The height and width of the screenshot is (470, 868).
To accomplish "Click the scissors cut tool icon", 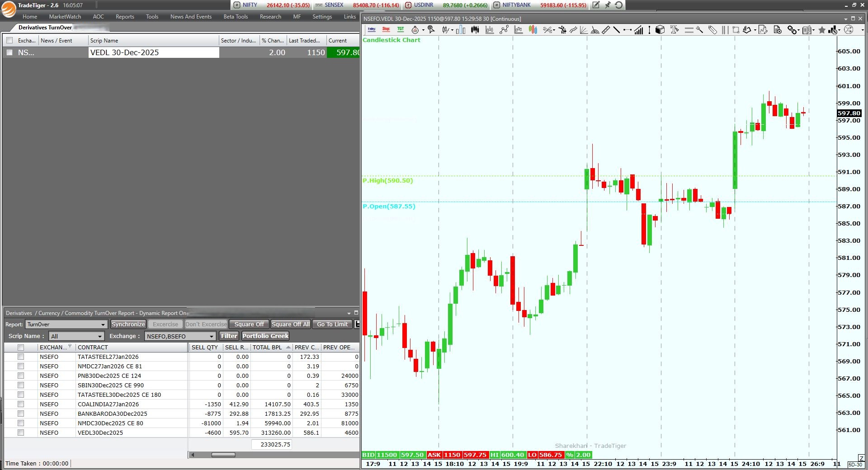I will point(548,30).
